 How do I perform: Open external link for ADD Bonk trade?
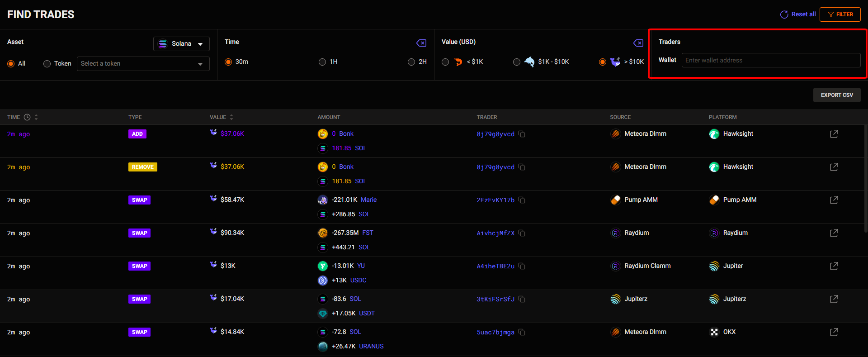tap(834, 134)
